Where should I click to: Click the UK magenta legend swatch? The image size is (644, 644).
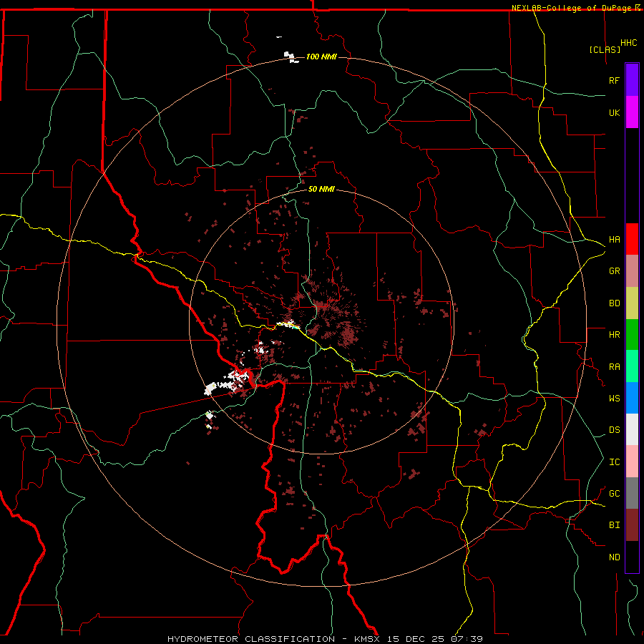coord(632,112)
